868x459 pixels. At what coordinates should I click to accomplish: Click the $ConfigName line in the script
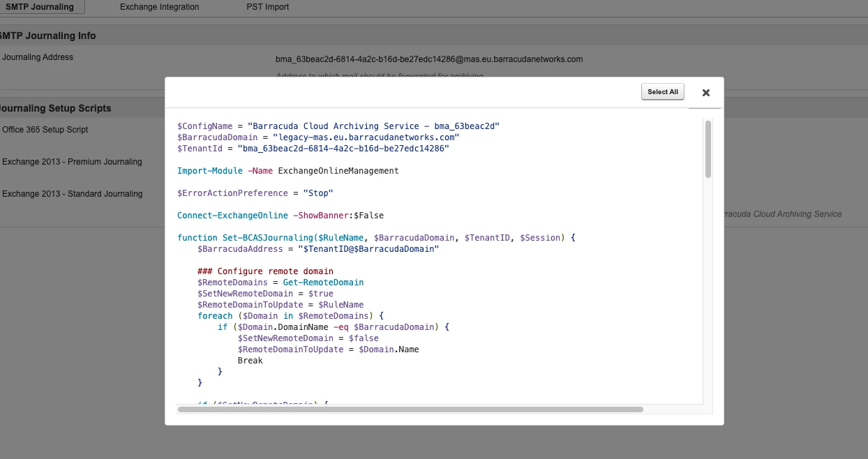click(338, 126)
